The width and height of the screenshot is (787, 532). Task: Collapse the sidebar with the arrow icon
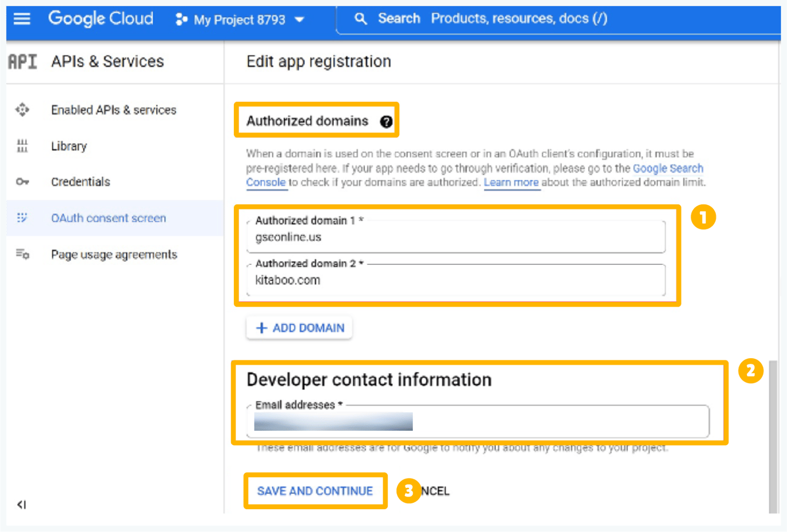click(22, 504)
